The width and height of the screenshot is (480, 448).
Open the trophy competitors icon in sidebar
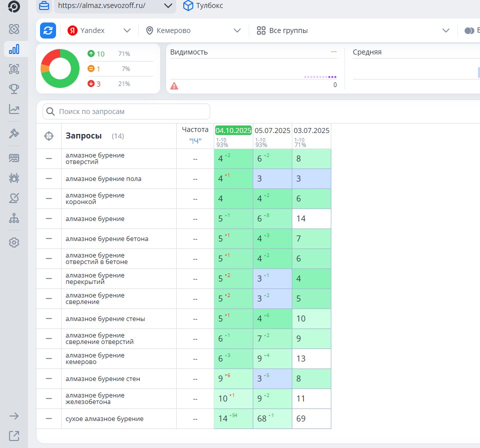(x=14, y=89)
